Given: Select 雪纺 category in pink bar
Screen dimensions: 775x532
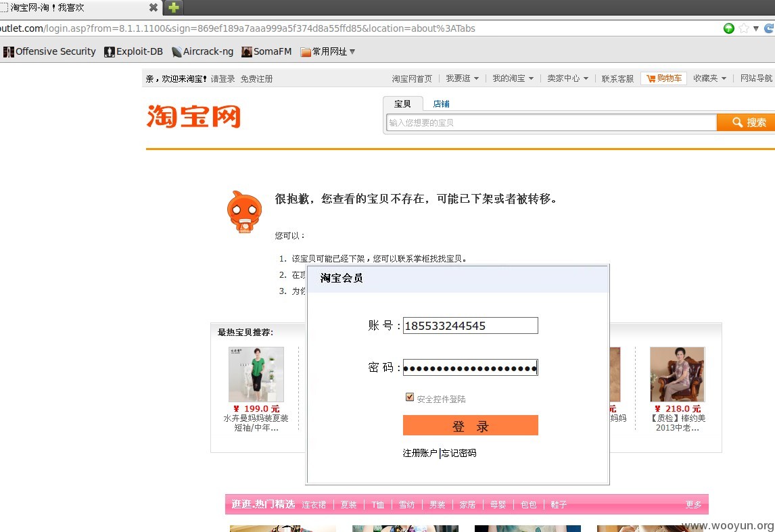Looking at the screenshot, I should (407, 505).
